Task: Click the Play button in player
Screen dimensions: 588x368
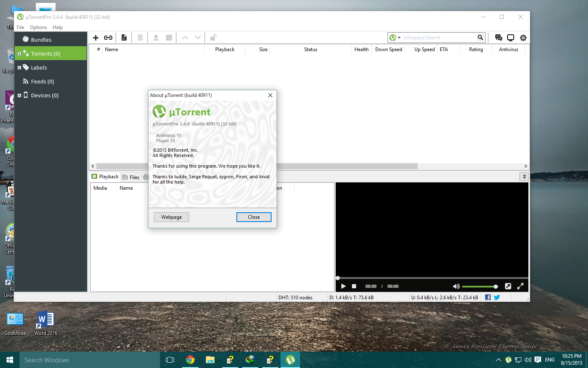Action: pyautogui.click(x=343, y=286)
